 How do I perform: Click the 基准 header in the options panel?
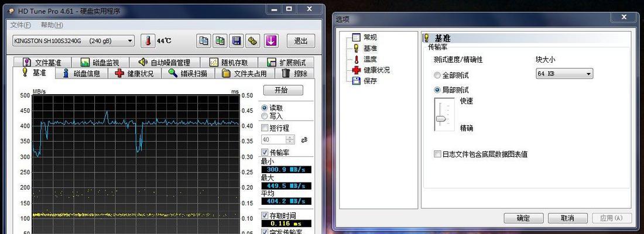click(x=443, y=38)
